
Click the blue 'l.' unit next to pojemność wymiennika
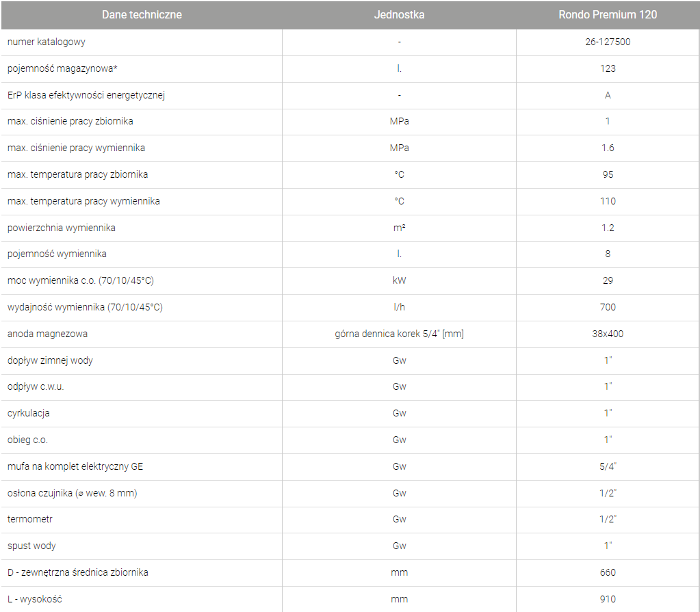tap(399, 254)
